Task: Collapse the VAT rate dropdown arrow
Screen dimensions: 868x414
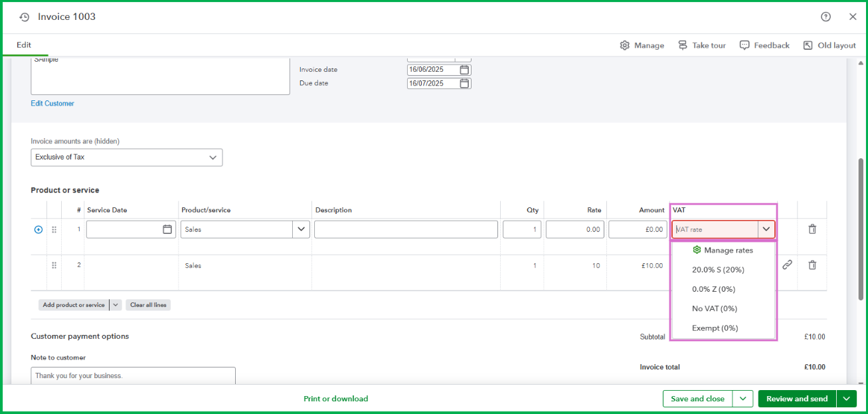Action: point(766,229)
